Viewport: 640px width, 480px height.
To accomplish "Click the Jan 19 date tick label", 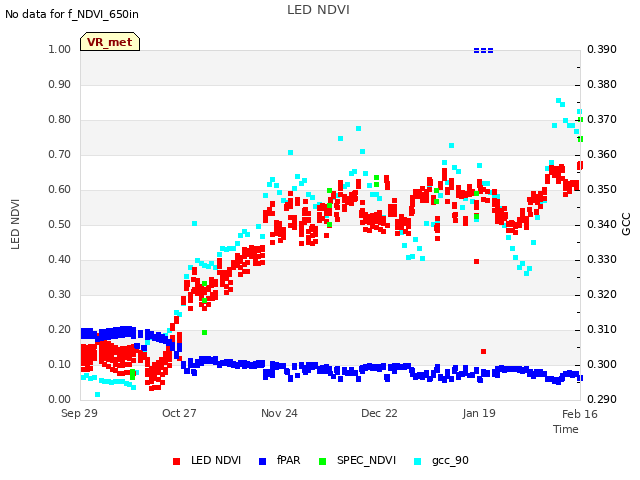I will tap(479, 413).
